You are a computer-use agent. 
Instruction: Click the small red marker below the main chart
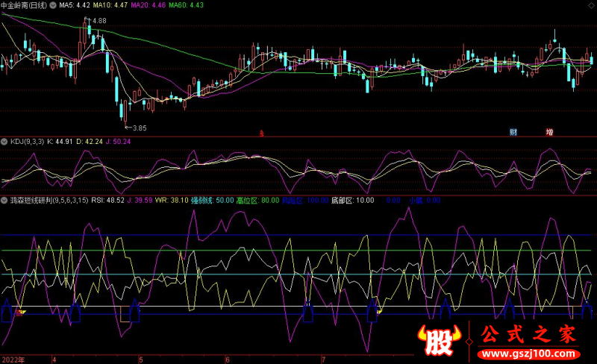click(x=261, y=134)
